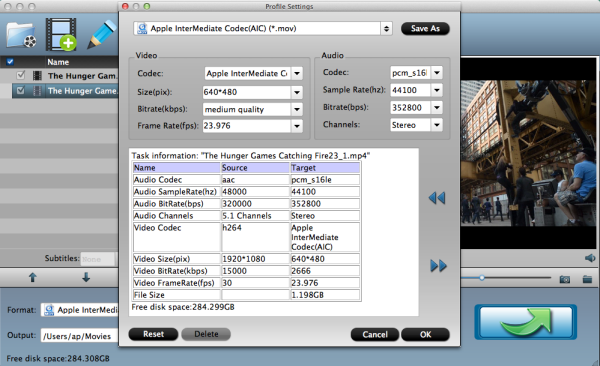The height and width of the screenshot is (366, 600).
Task: Click target cell pcm_s16le
Action: tap(325, 180)
